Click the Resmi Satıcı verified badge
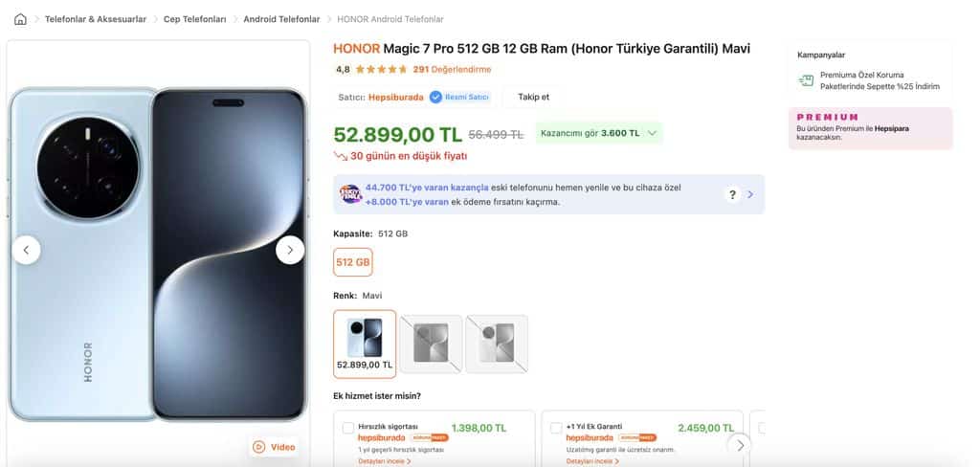 point(460,97)
